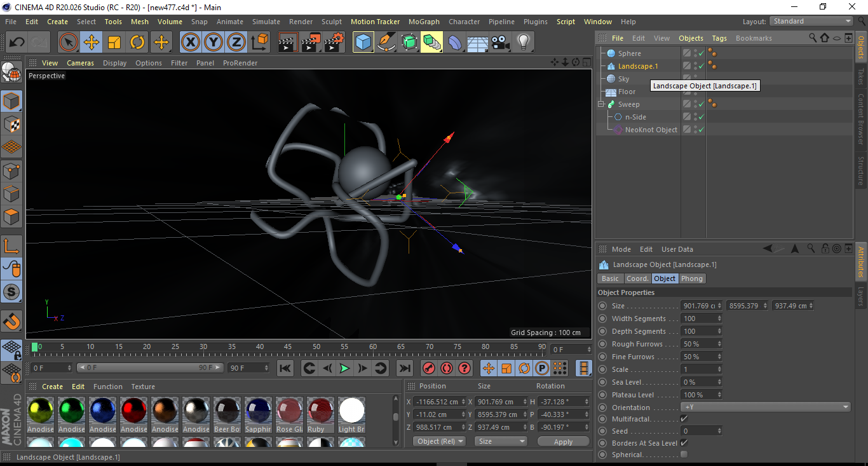Image resolution: width=868 pixels, height=466 pixels.
Task: Click the Record Active Objects button
Action: [429, 368]
